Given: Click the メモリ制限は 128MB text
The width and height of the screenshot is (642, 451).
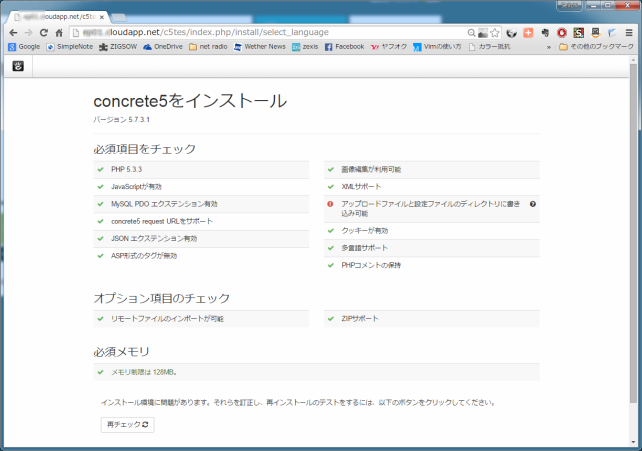Looking at the screenshot, I should (144, 372).
